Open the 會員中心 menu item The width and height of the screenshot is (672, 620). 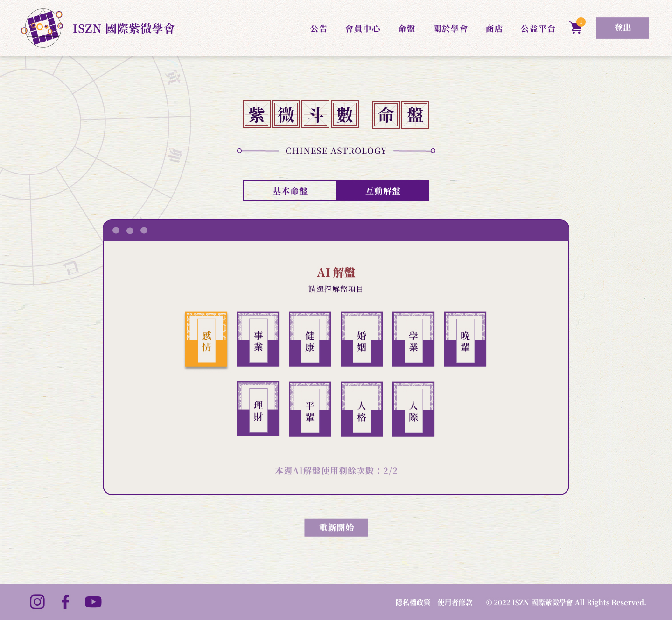(363, 28)
